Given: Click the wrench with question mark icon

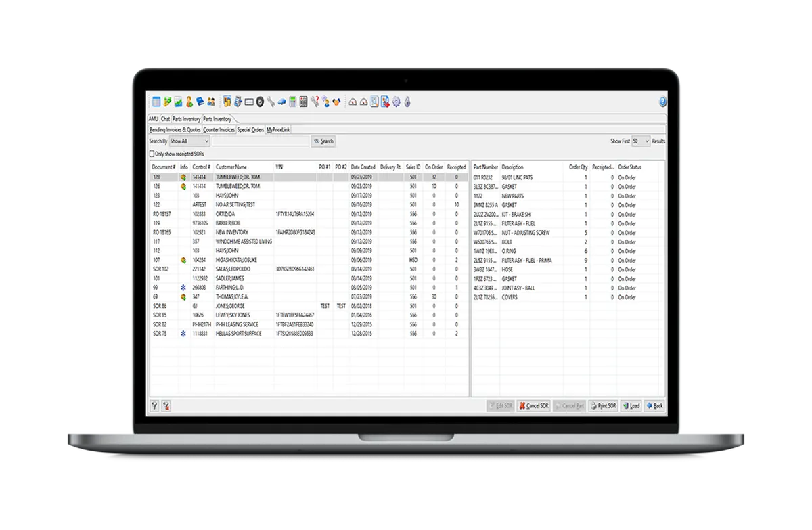Looking at the screenshot, I should point(315,102).
